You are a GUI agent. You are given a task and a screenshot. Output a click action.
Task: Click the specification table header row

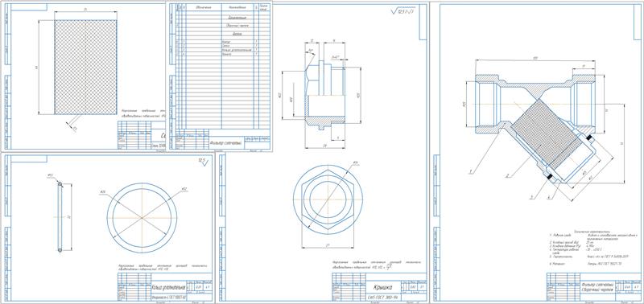coord(223,8)
